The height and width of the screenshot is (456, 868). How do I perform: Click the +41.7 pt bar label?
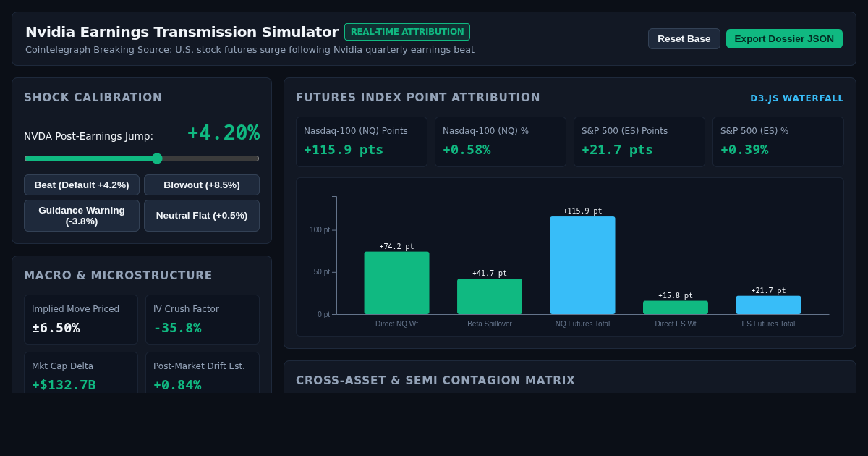[x=490, y=274]
